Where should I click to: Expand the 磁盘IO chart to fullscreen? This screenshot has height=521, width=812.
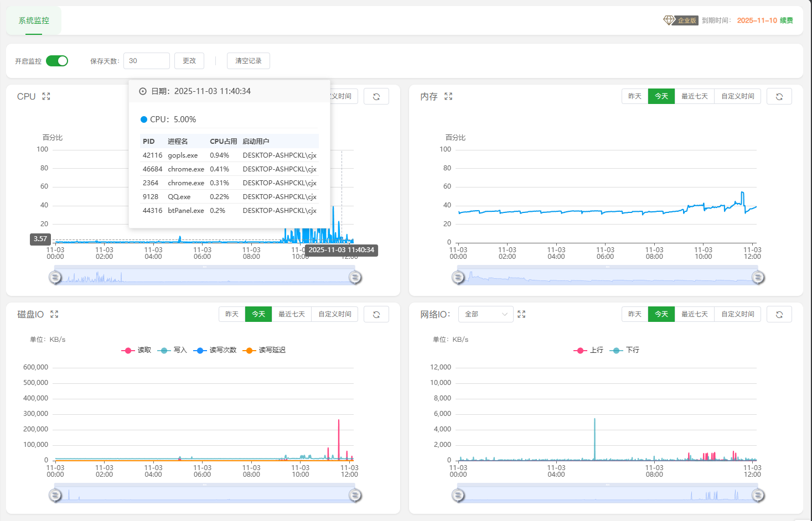pos(54,314)
